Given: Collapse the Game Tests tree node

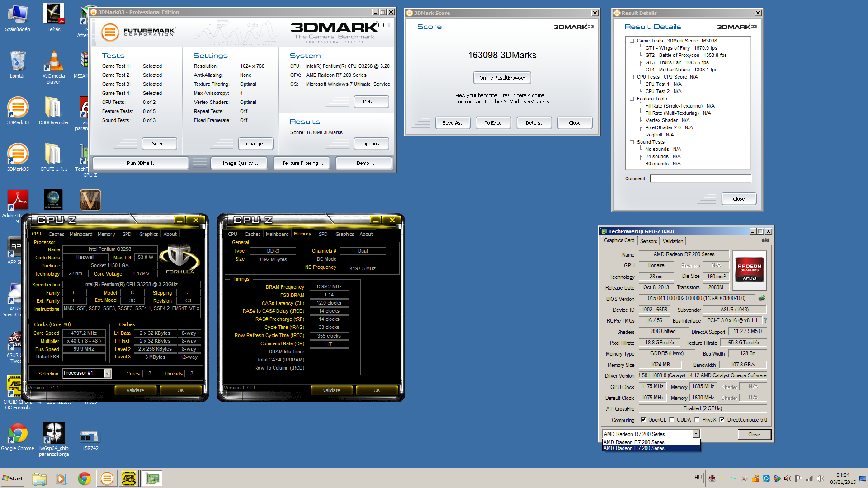Looking at the screenshot, I should [x=632, y=41].
